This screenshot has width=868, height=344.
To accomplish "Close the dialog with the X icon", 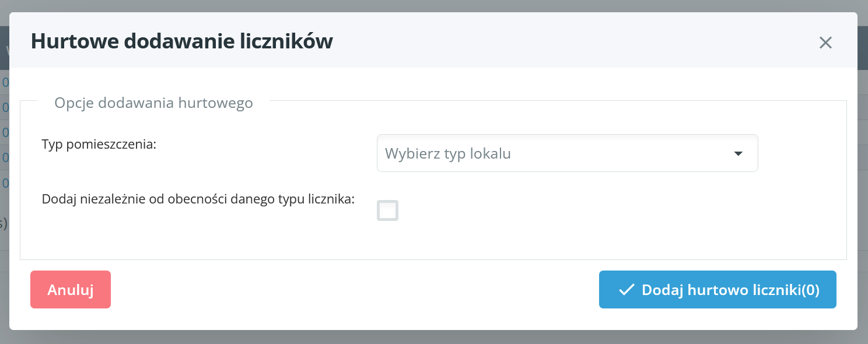I will coord(825,43).
